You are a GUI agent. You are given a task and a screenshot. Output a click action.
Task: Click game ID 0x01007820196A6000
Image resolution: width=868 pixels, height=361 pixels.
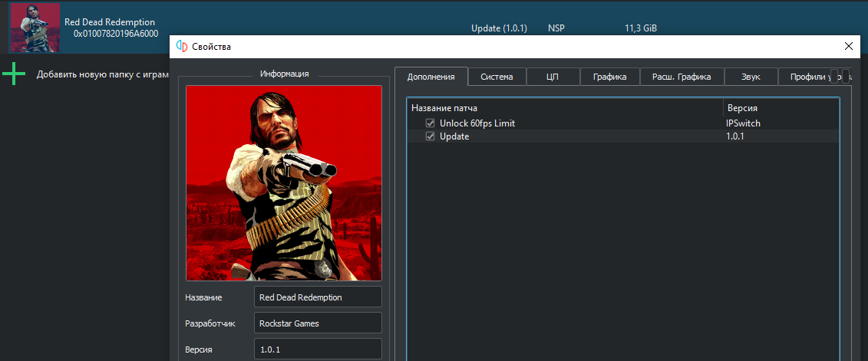click(116, 34)
